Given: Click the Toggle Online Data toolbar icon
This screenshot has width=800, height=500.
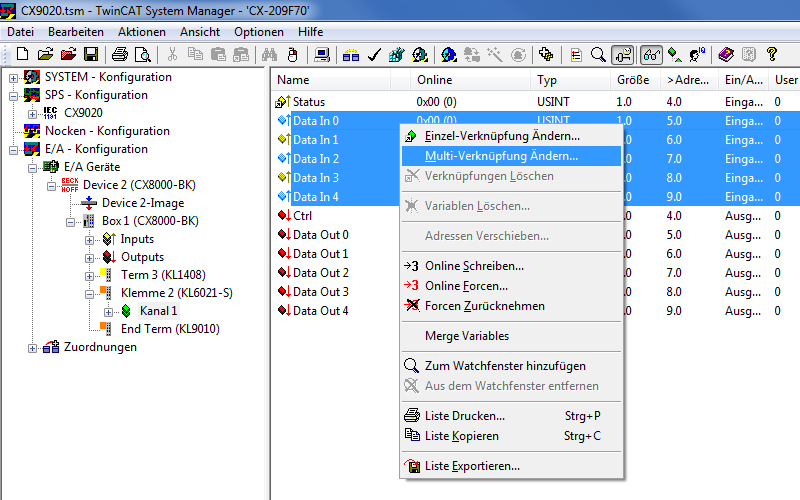Looking at the screenshot, I should click(623, 54).
